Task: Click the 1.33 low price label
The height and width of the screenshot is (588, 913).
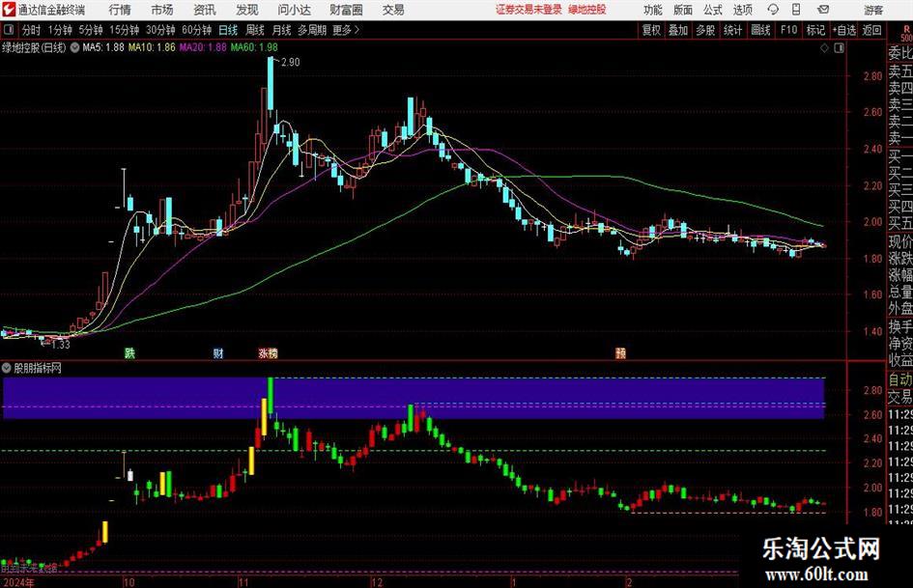Action: [x=60, y=345]
